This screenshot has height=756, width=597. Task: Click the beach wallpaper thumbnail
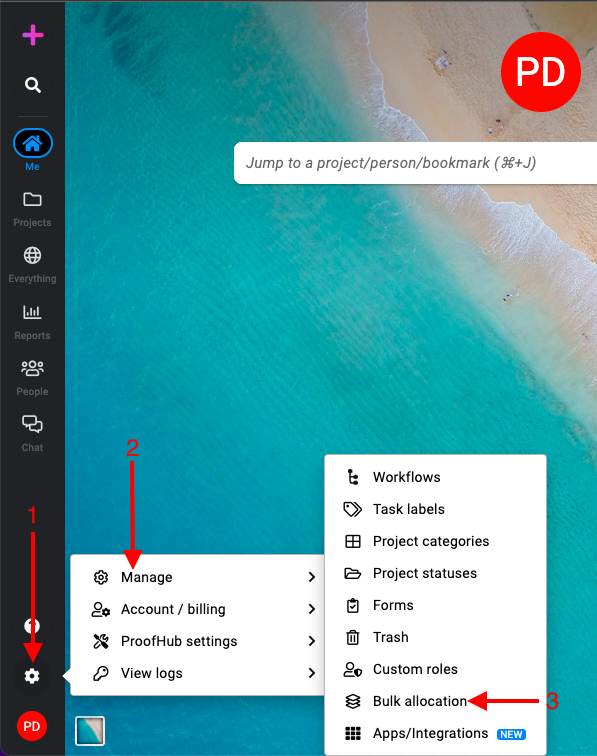(90, 731)
